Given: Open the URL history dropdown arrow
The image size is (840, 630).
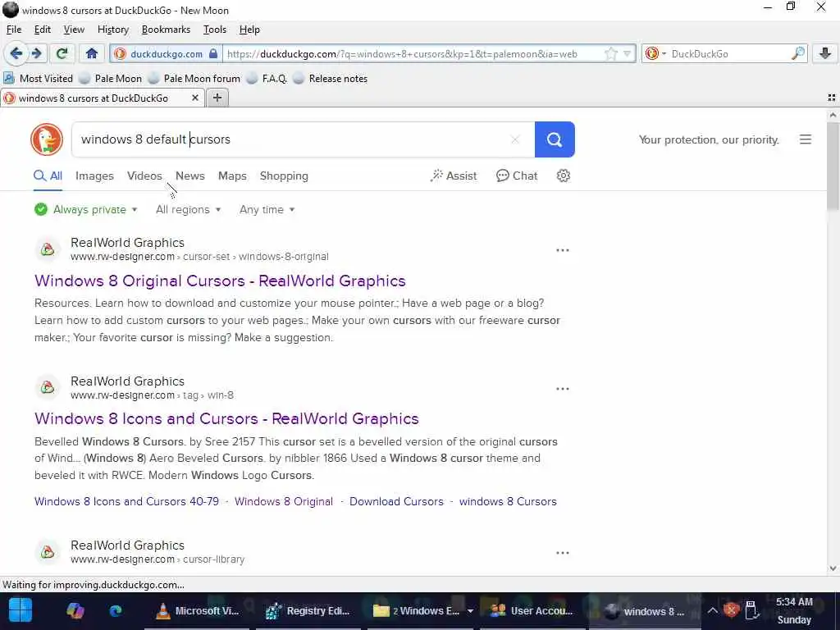Looking at the screenshot, I should (627, 53).
